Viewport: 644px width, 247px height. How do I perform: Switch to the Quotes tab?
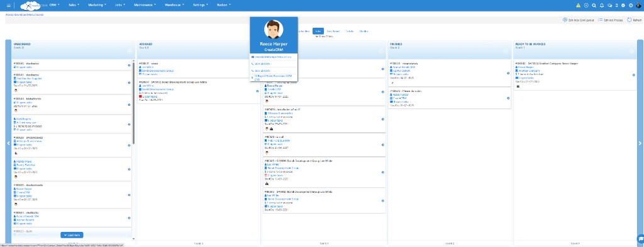point(364,31)
